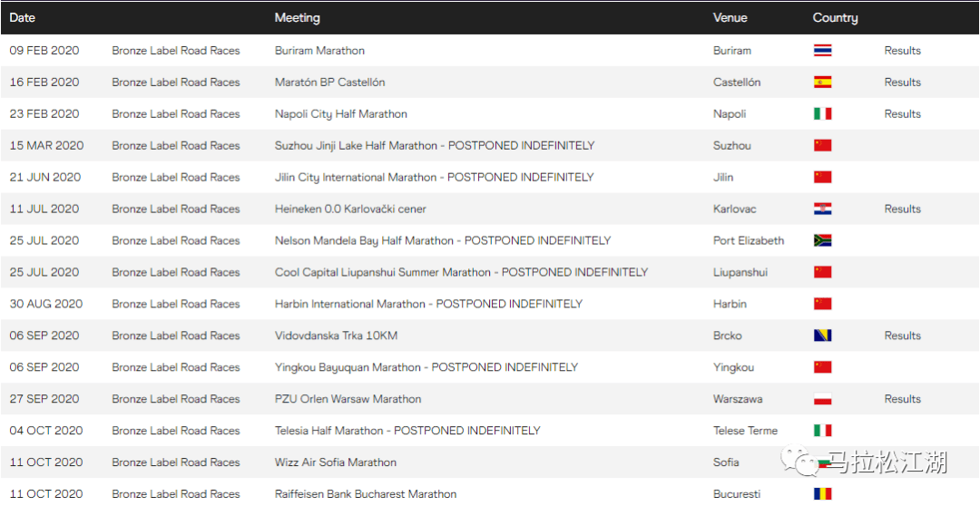View Results for Vidovdanska Trka 10KM
This screenshot has height=506, width=980.
tap(903, 336)
